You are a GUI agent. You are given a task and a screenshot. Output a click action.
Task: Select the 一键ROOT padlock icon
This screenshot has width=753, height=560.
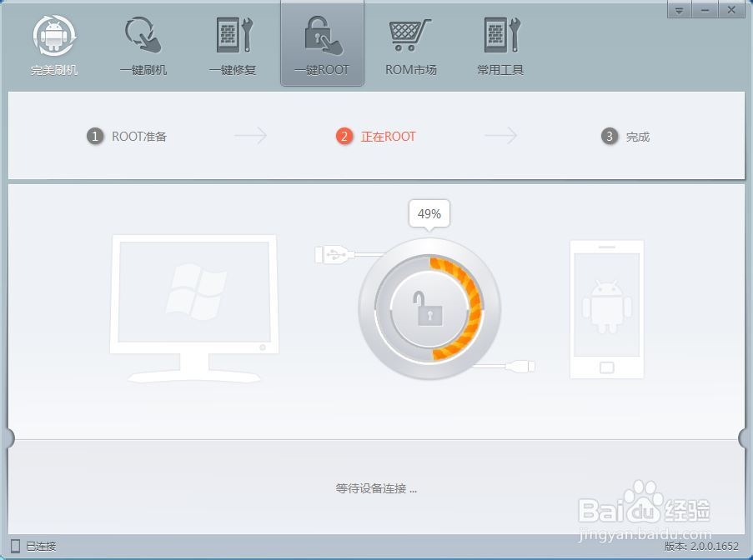[x=322, y=37]
